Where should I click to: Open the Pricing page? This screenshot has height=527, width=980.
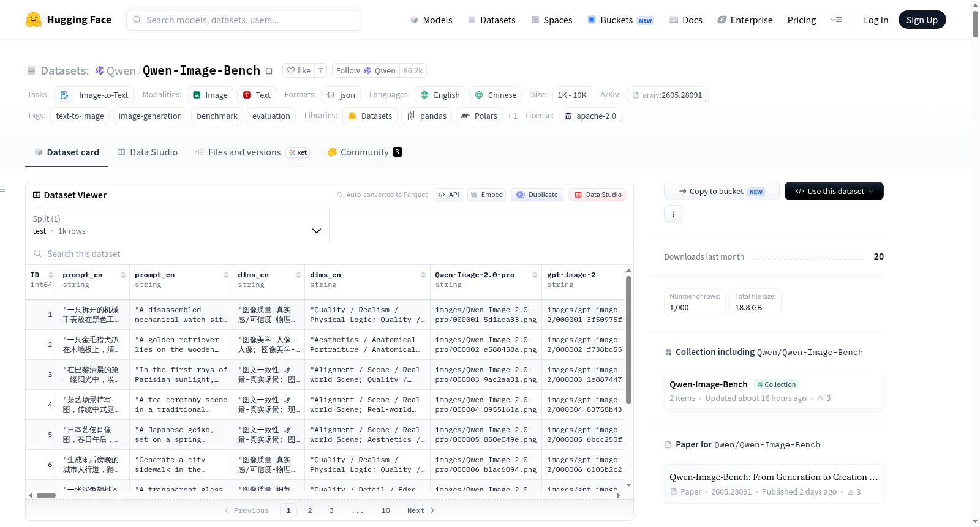802,20
